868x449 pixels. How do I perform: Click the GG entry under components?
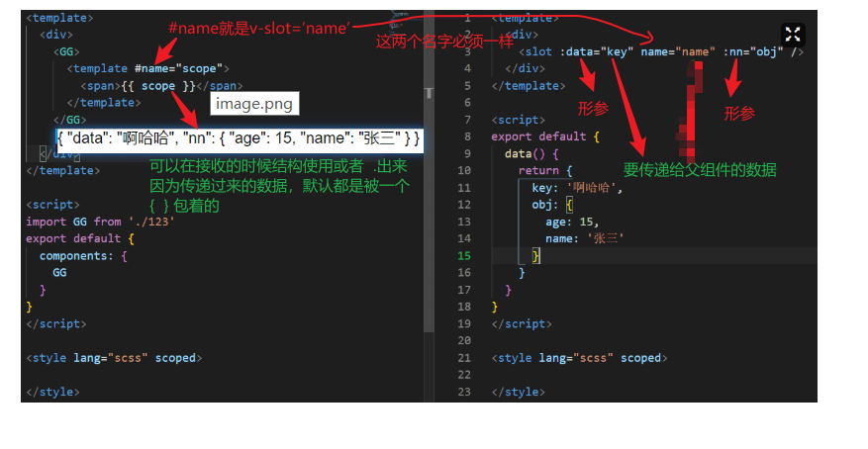tap(59, 273)
